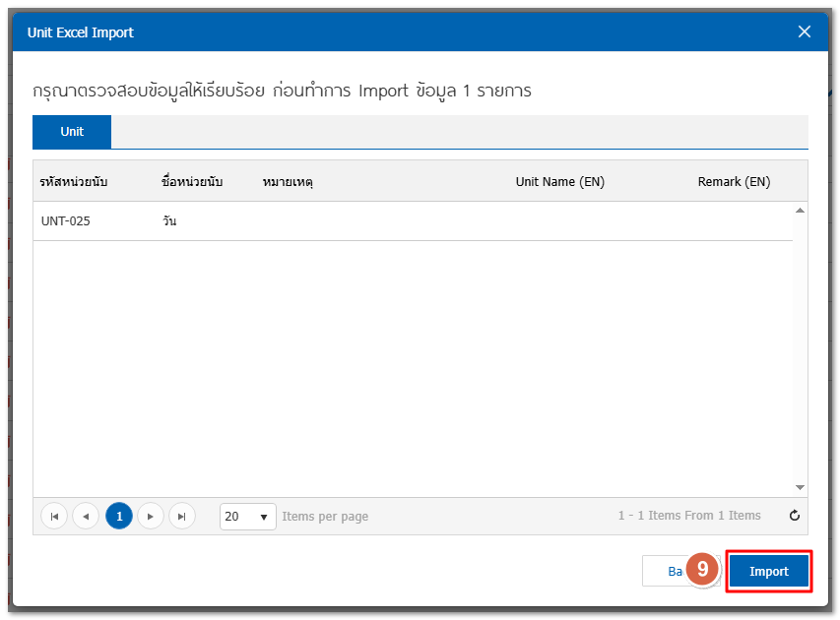Click the Remark (EN) column header
840x620 pixels.
click(x=734, y=182)
